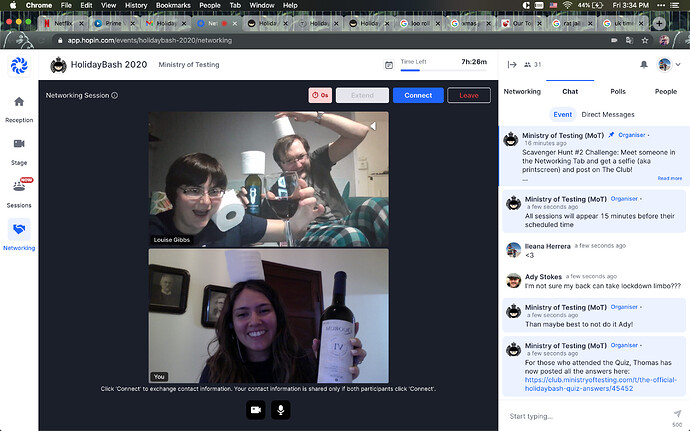Click the pinned message pin icon
This screenshot has height=431, width=690.
(611, 135)
